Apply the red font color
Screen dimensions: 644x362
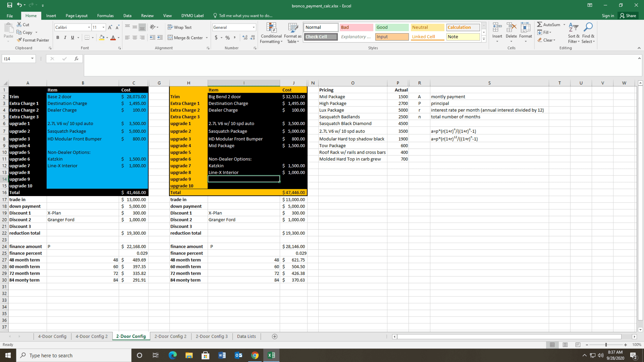(113, 38)
